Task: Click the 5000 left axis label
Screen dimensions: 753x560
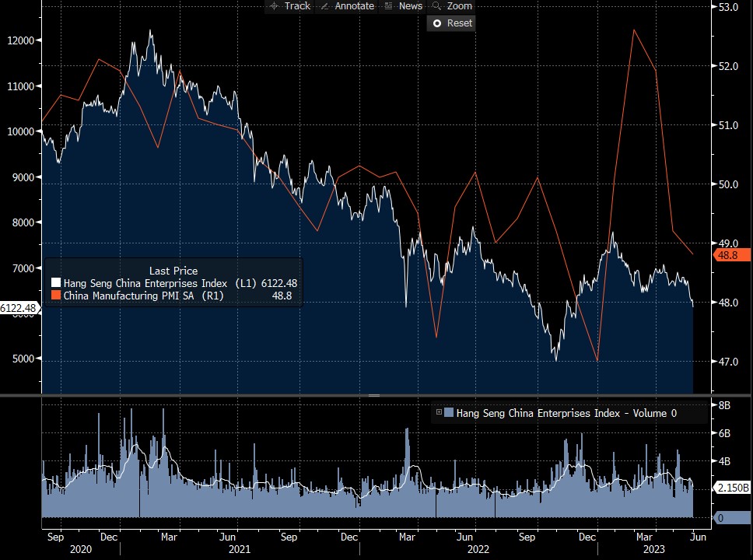Action: click(23, 359)
